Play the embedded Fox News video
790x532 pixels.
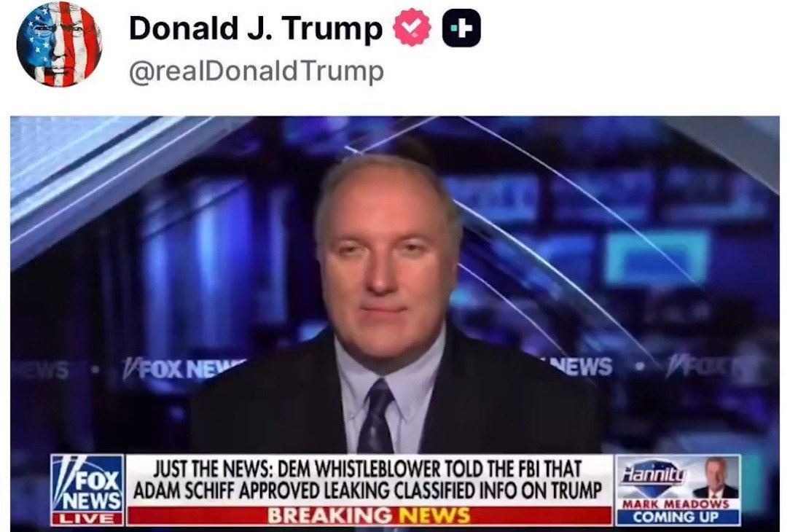tap(395, 324)
